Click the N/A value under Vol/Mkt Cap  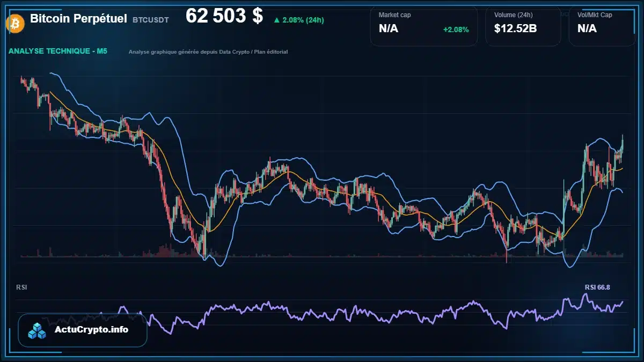[587, 28]
